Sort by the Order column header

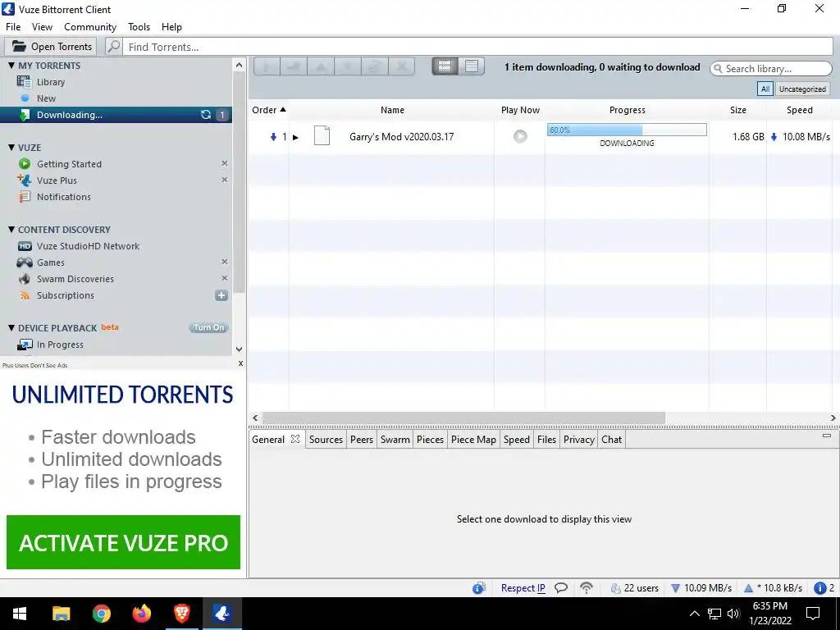(268, 110)
